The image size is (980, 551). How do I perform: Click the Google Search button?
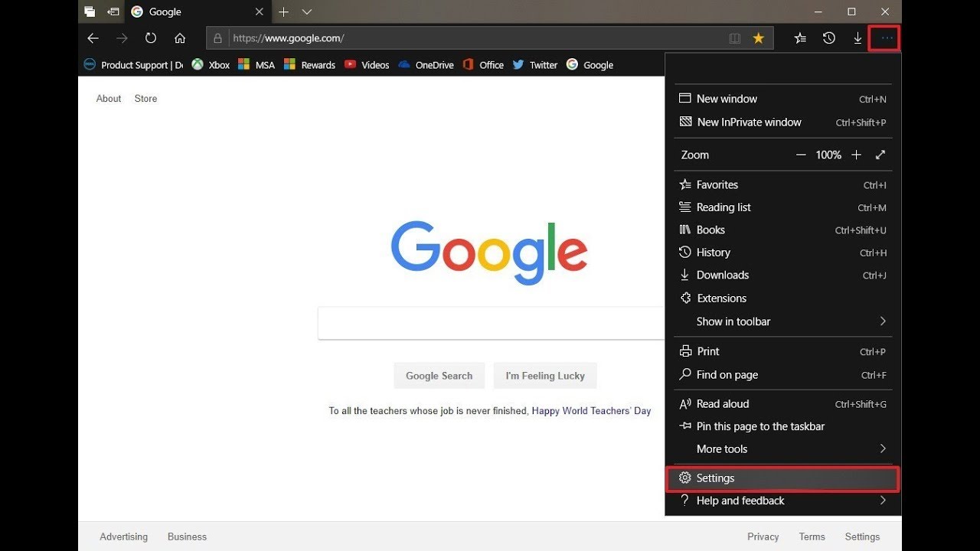pos(439,376)
